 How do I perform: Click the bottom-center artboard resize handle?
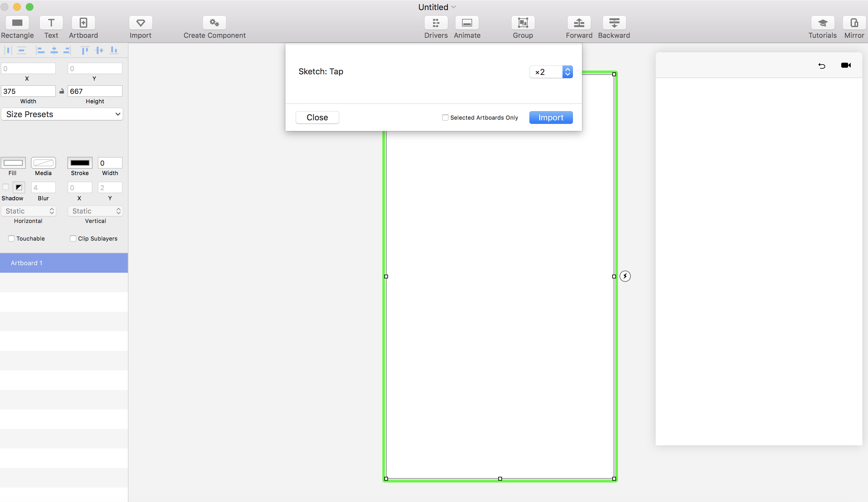[x=500, y=479]
